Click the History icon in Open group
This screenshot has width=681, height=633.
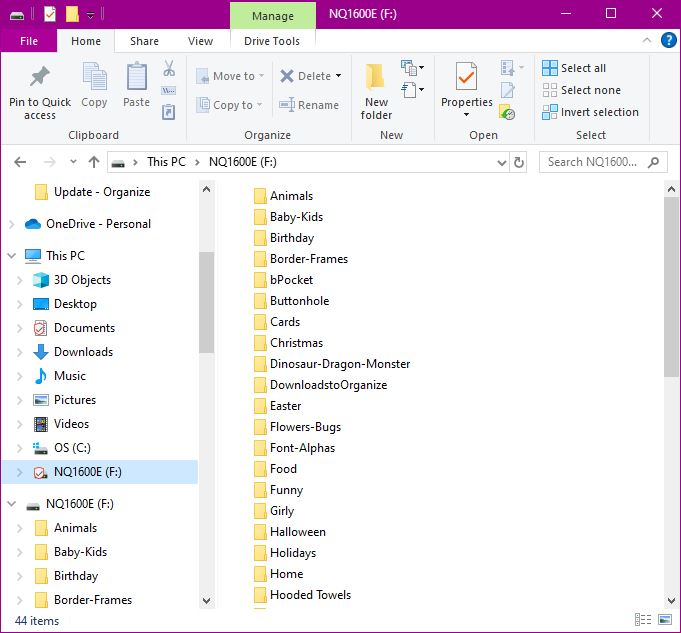coord(507,112)
